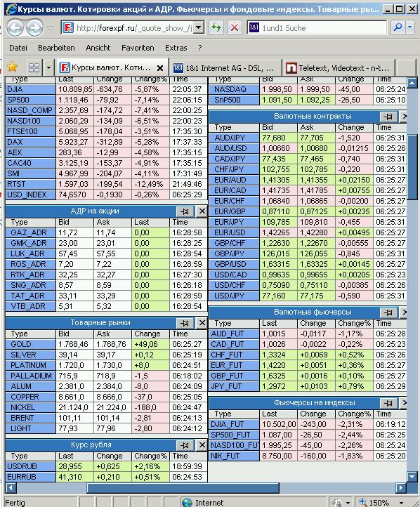Select the USD/JPY currency pair label
The image size is (420, 507).
[x=234, y=296]
